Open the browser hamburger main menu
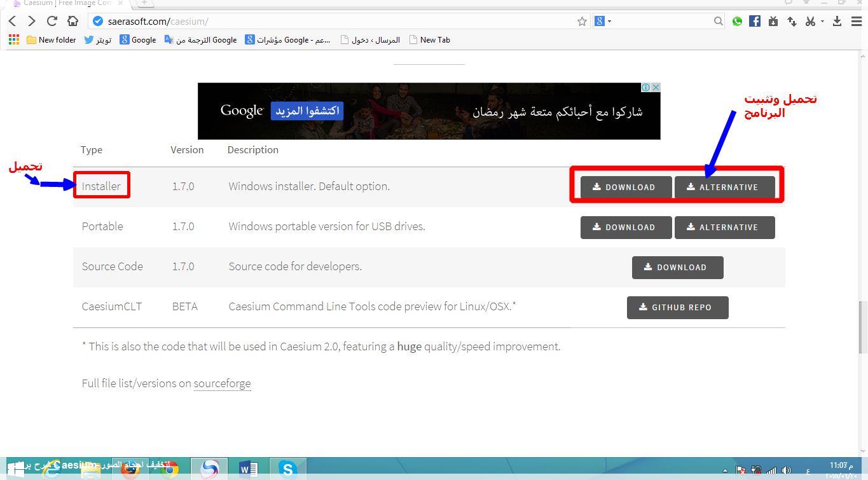This screenshot has width=868, height=480. tap(856, 21)
